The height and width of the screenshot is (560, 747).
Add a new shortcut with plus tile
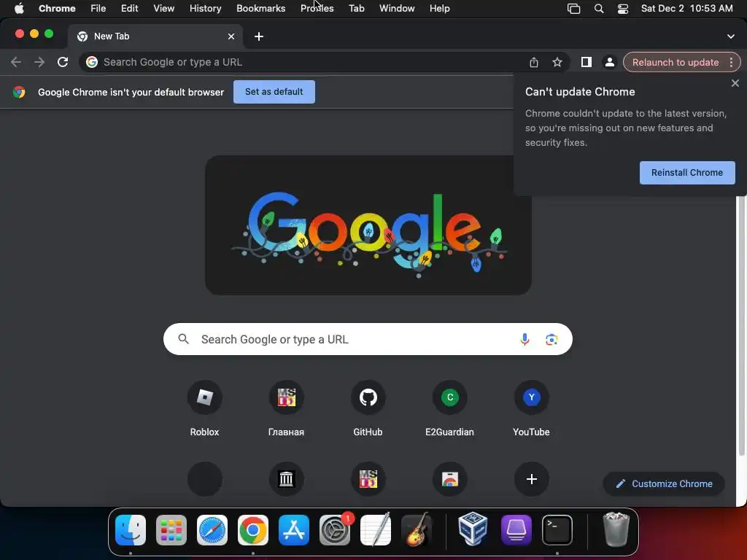[x=531, y=478]
